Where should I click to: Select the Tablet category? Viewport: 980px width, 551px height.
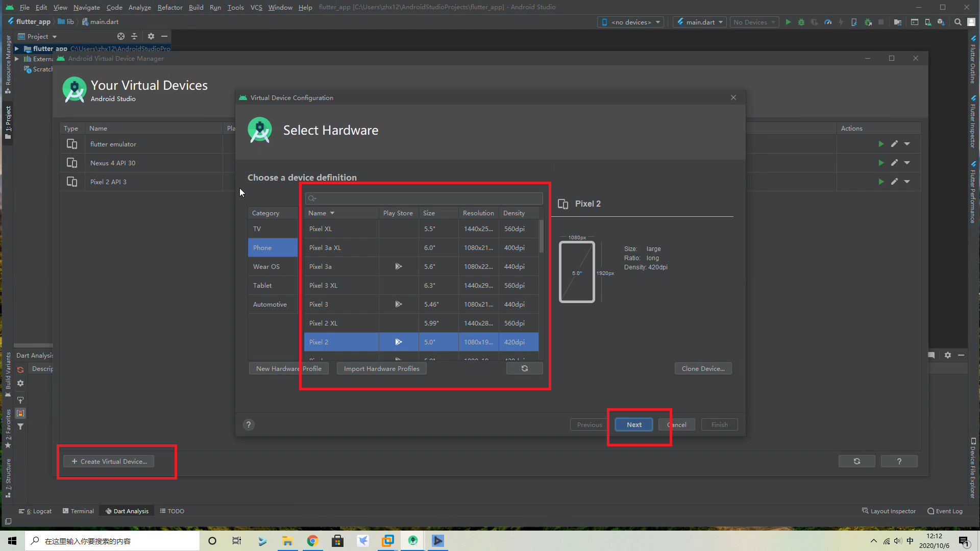[x=262, y=285]
